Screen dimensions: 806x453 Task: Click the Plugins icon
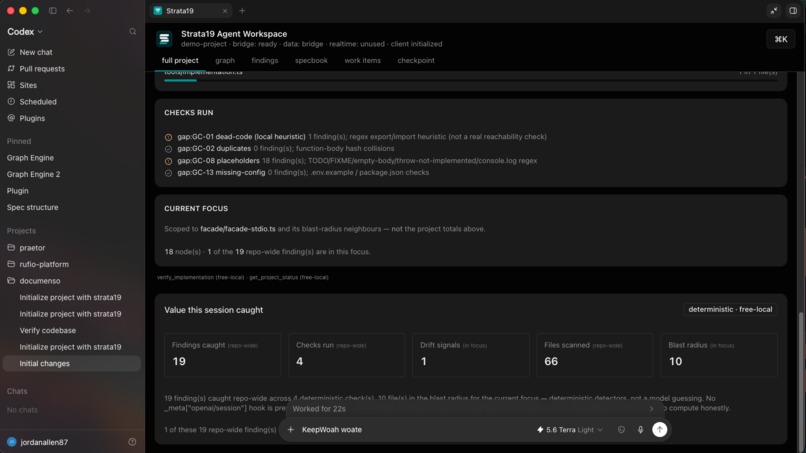(x=11, y=118)
